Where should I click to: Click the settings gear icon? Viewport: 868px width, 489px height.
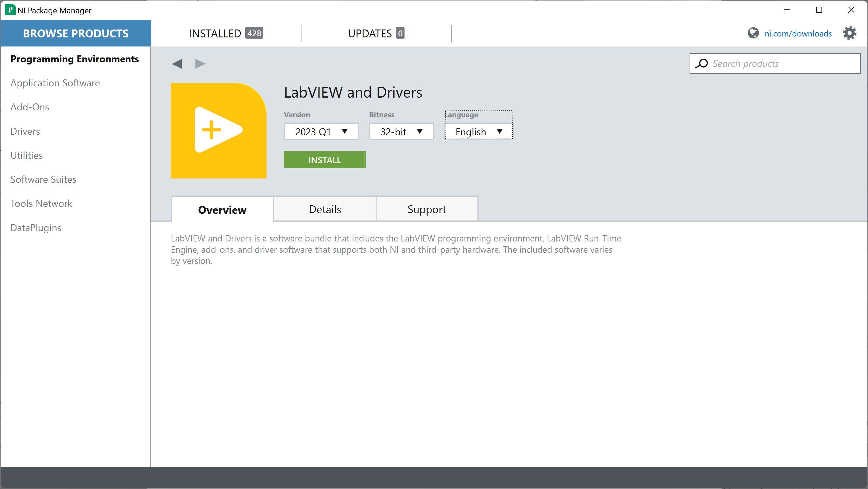click(x=849, y=33)
